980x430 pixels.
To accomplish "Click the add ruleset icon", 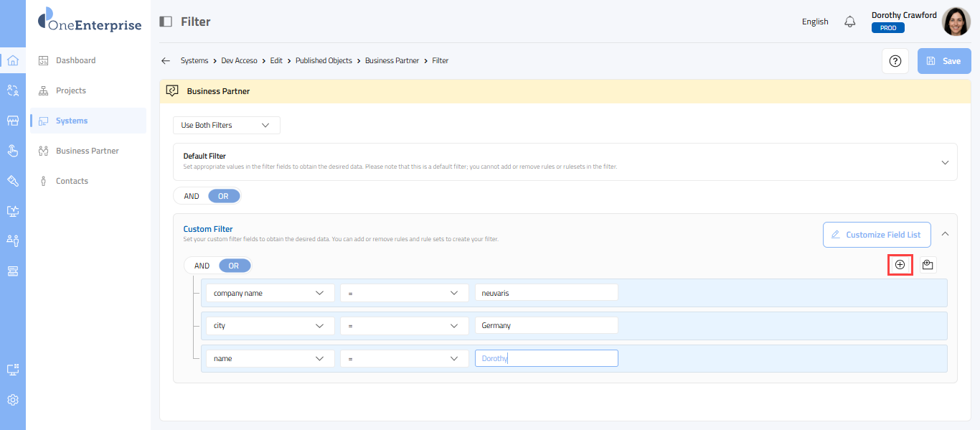I will 928,265.
